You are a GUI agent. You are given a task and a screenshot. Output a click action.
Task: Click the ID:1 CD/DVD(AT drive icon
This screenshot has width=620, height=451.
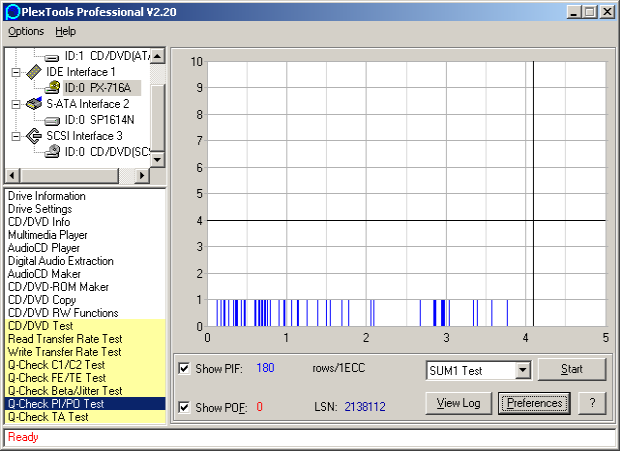click(52, 58)
